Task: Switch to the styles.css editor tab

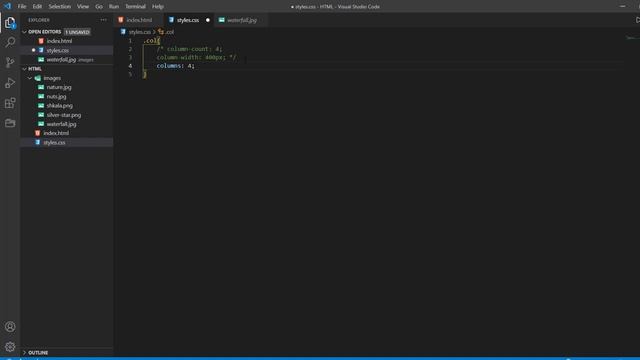Action: (189, 20)
